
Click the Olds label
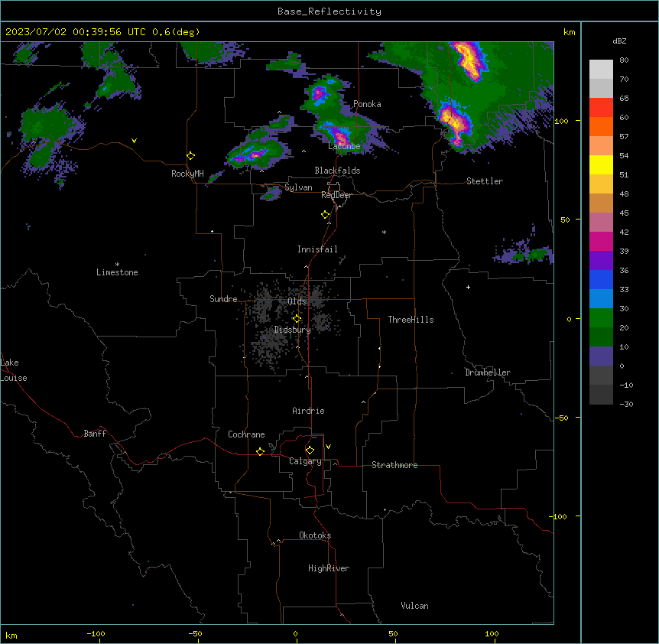pyautogui.click(x=297, y=301)
